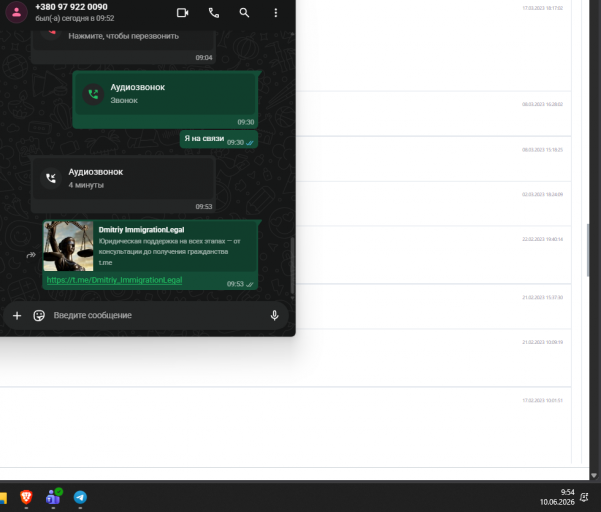Open Brave browser from the taskbar

pyautogui.click(x=26, y=497)
